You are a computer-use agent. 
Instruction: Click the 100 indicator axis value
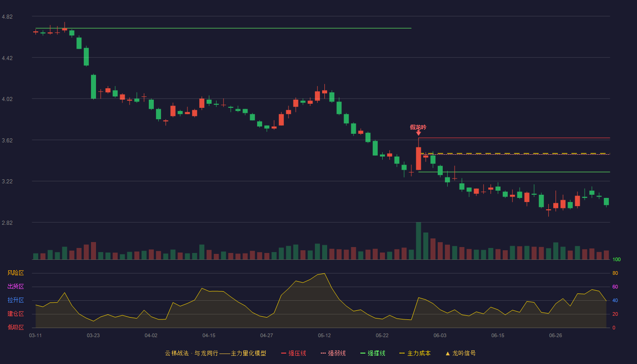[617, 259]
